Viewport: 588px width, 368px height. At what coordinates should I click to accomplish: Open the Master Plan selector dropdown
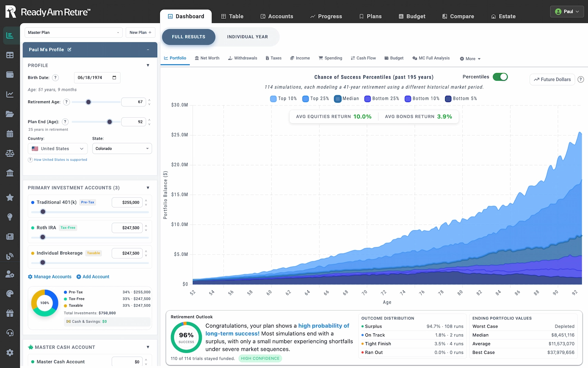[73, 33]
